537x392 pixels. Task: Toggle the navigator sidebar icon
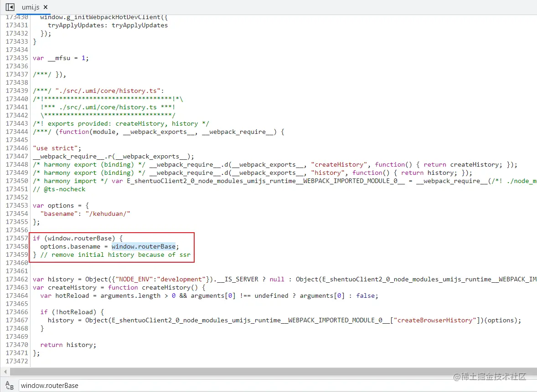(10, 7)
